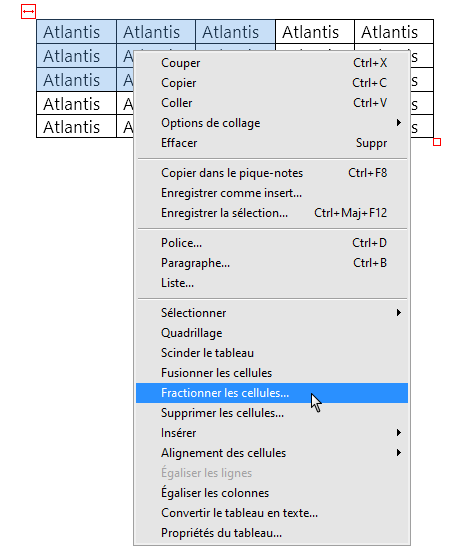Choose Copier dans le pique-notes
The height and width of the screenshot is (556, 456).
[272, 173]
